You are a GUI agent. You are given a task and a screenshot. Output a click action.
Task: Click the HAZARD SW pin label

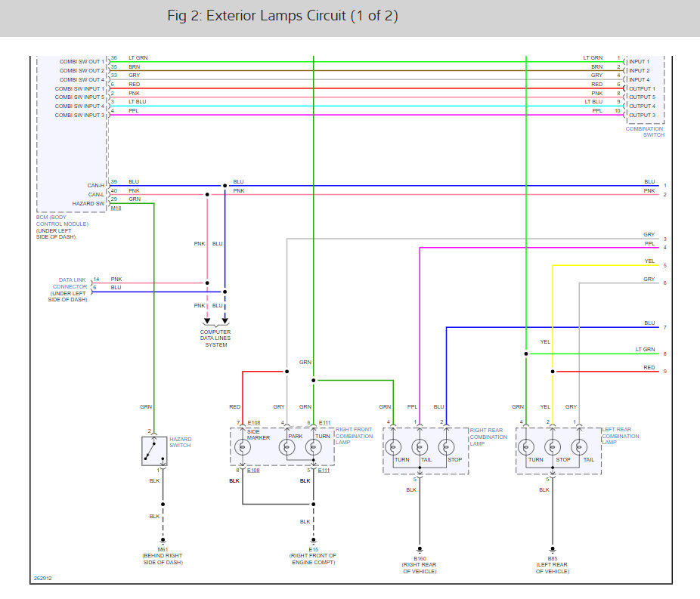tap(88, 203)
